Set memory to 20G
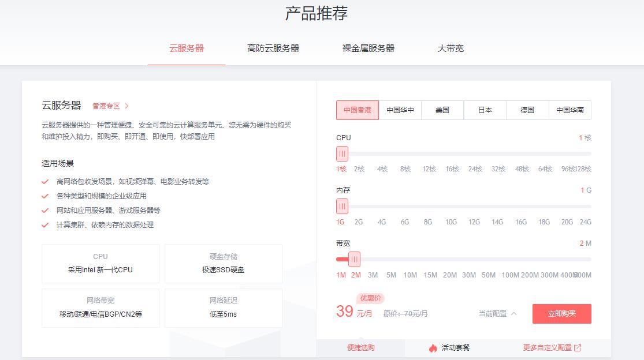 pyautogui.click(x=567, y=222)
